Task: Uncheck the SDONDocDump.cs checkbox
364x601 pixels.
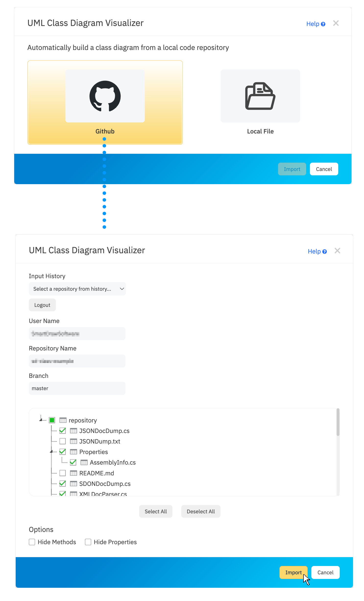Action: (63, 484)
